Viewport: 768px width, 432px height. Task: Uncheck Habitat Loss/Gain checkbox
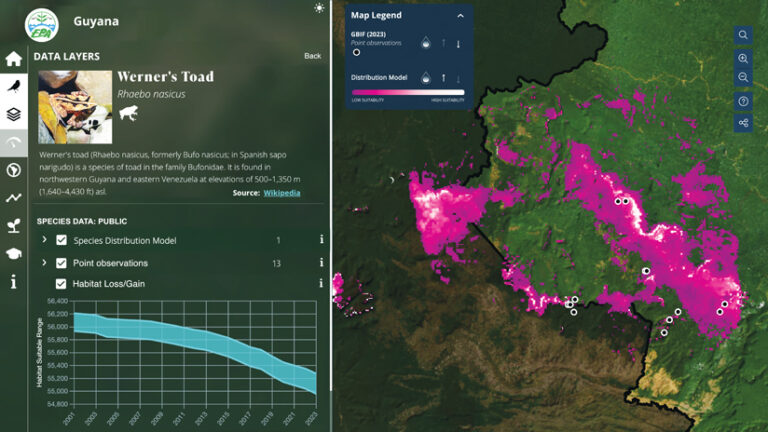[x=61, y=284]
